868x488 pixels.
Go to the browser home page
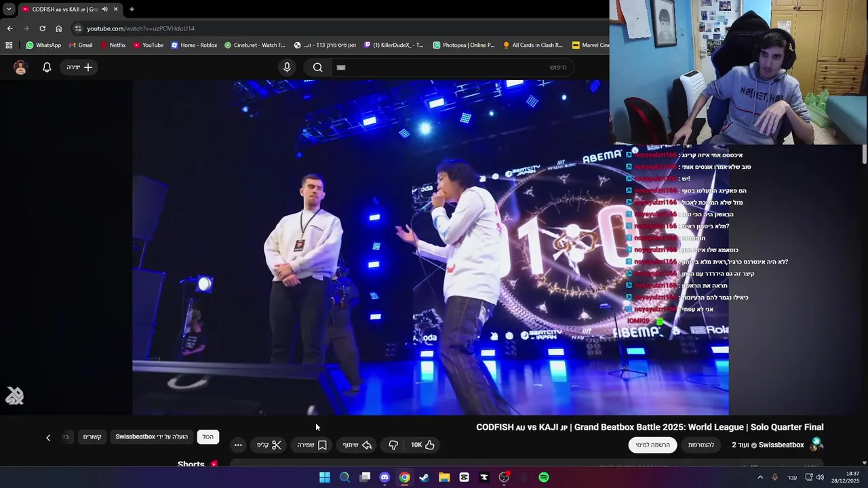58,28
